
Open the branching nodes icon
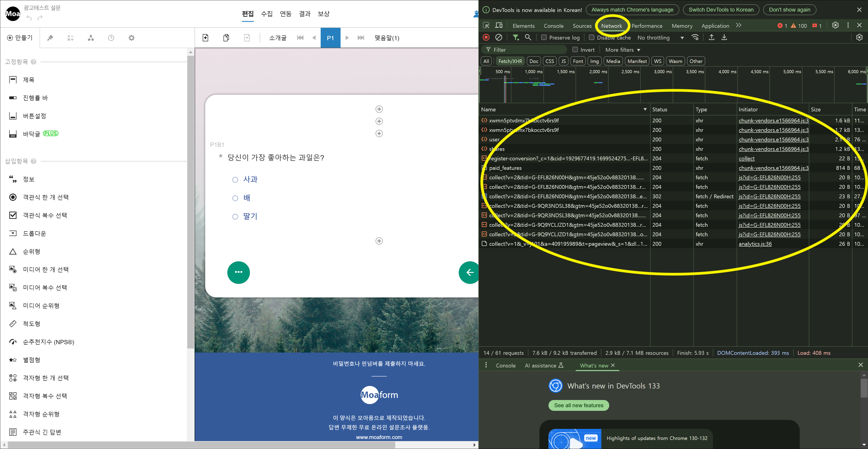click(91, 38)
